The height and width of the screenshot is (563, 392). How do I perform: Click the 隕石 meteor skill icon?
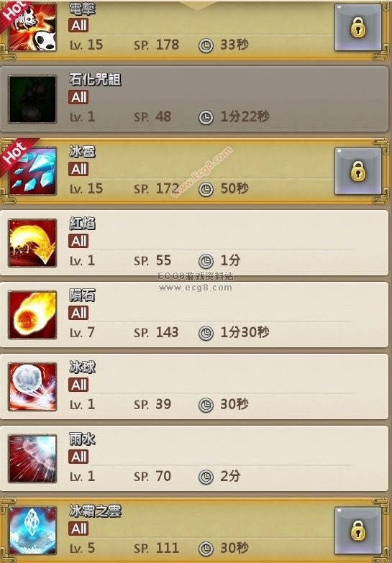tap(32, 314)
